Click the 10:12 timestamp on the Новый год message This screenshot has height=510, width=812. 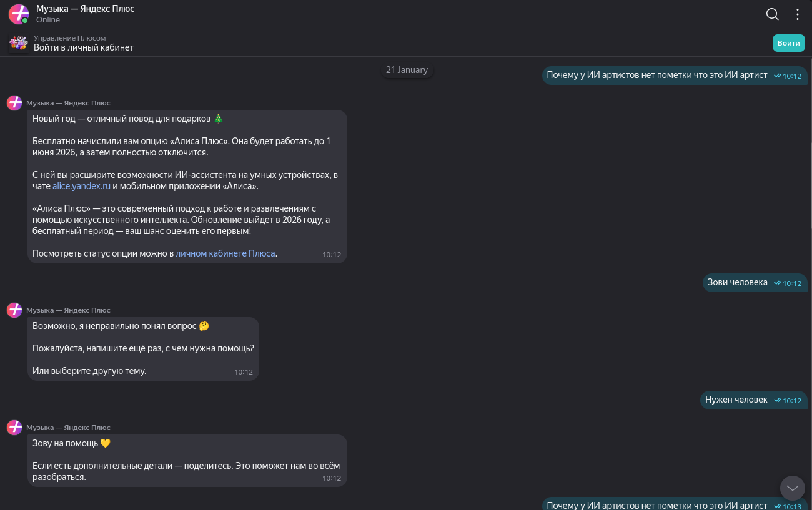332,255
